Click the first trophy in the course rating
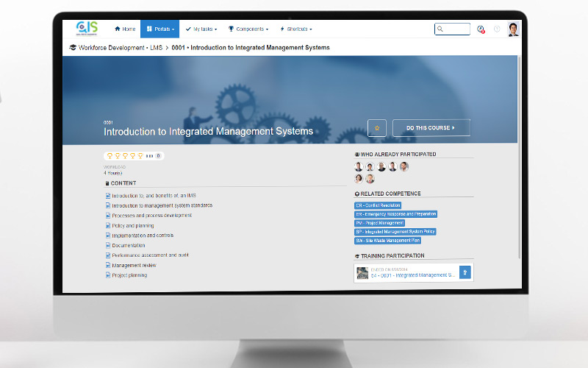Image resolution: width=588 pixels, height=368 pixels. 110,156
